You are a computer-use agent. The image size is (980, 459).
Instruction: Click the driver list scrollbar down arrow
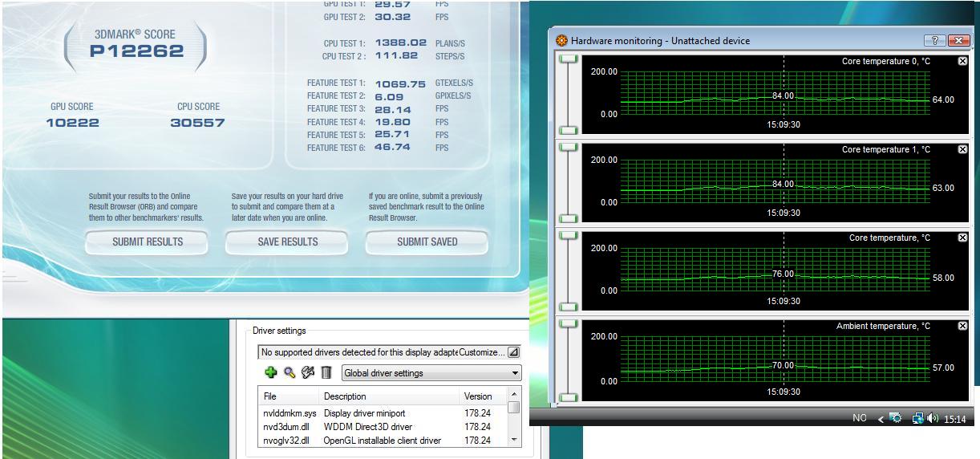tap(514, 441)
